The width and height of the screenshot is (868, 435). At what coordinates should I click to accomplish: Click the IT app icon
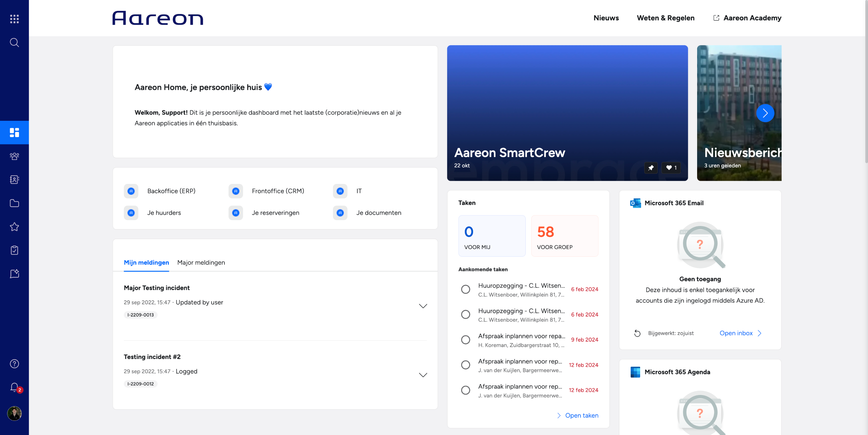tap(340, 191)
